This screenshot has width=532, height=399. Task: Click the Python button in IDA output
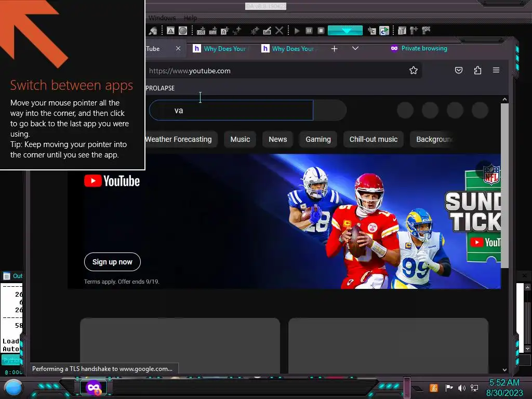(x=11, y=360)
